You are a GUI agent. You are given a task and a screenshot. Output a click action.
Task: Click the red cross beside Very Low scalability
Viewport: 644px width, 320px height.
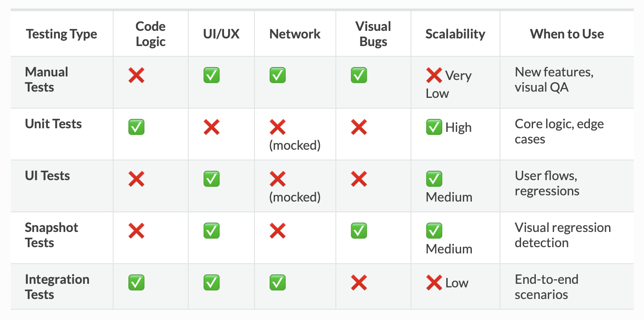pos(434,76)
